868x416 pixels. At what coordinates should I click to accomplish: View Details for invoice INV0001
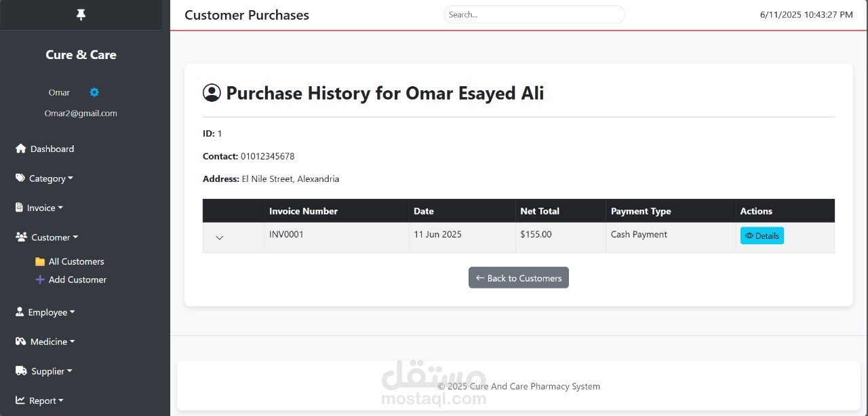[762, 235]
